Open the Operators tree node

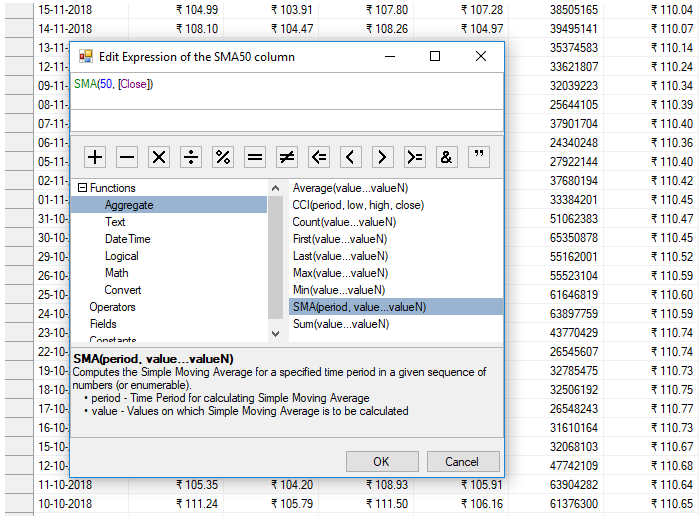[112, 307]
